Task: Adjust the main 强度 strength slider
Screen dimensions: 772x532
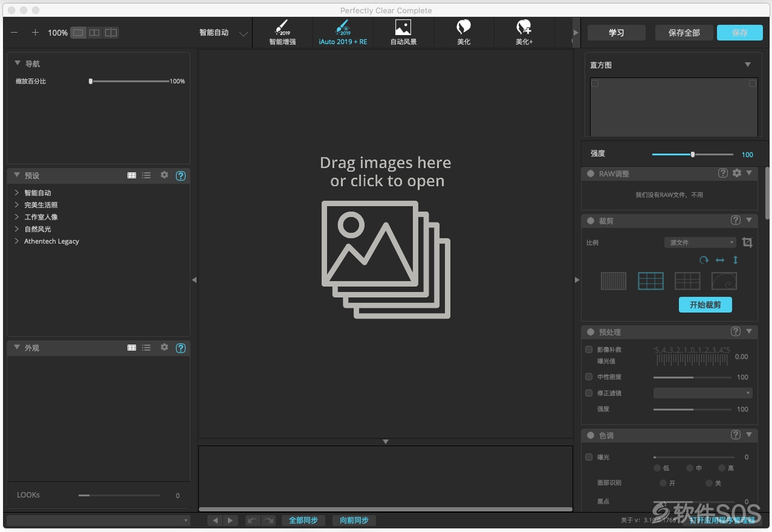Action: click(x=693, y=154)
